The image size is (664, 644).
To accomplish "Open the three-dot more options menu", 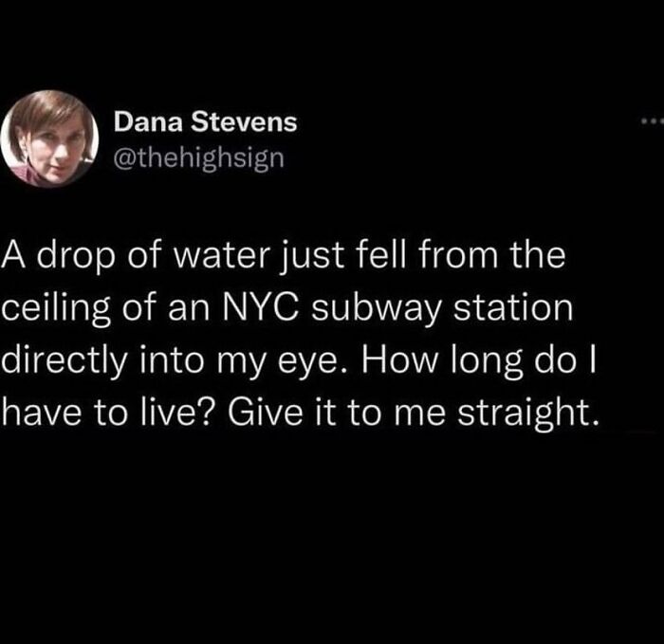I will (x=653, y=121).
